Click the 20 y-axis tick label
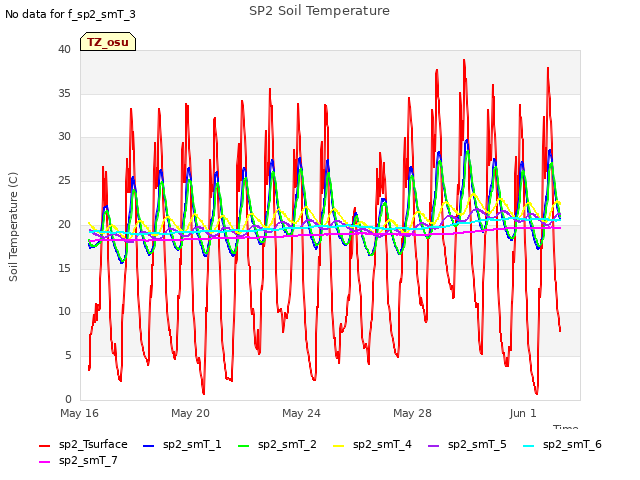Image resolution: width=640 pixels, height=480 pixels. [64, 224]
